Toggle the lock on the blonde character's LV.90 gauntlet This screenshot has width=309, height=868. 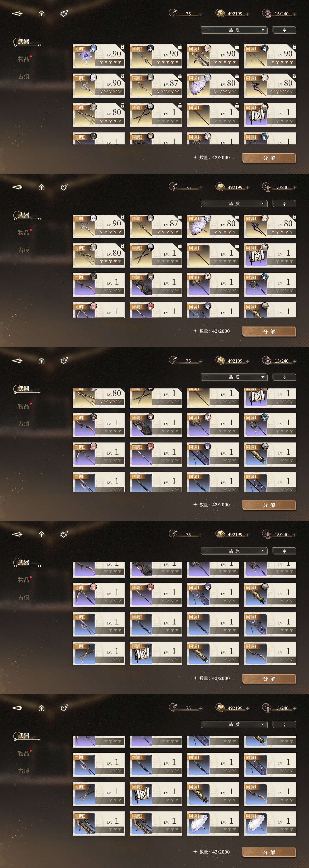pyautogui.click(x=237, y=47)
